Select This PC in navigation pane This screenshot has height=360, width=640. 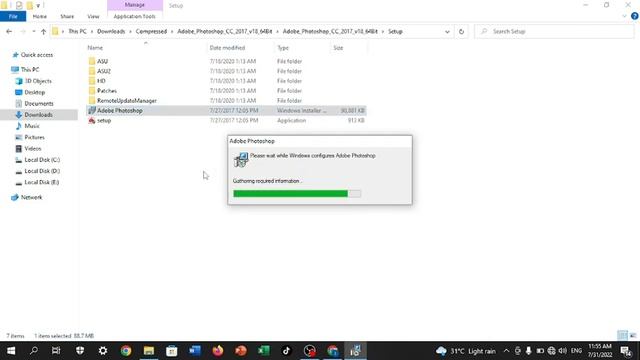30,69
